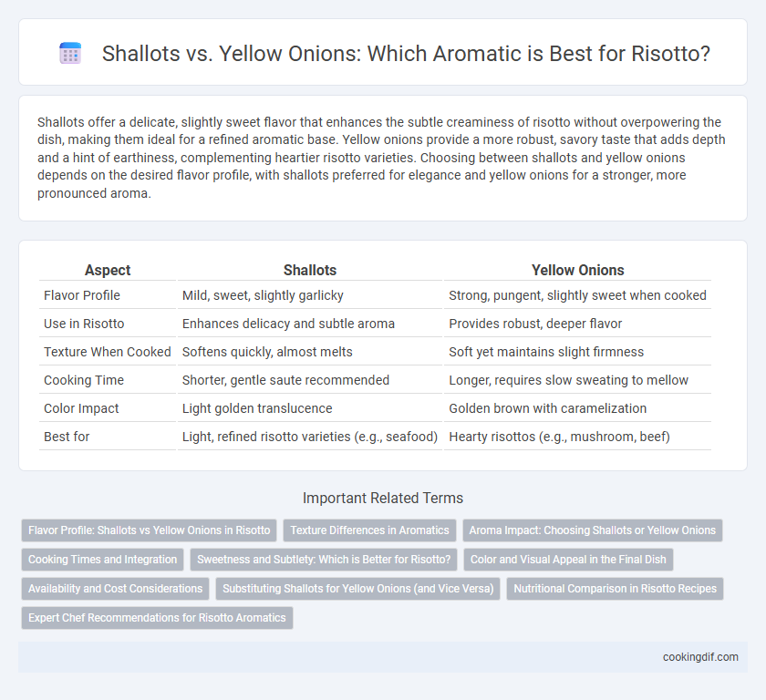Click the 'Flavor Profile' table row label

pos(82,295)
